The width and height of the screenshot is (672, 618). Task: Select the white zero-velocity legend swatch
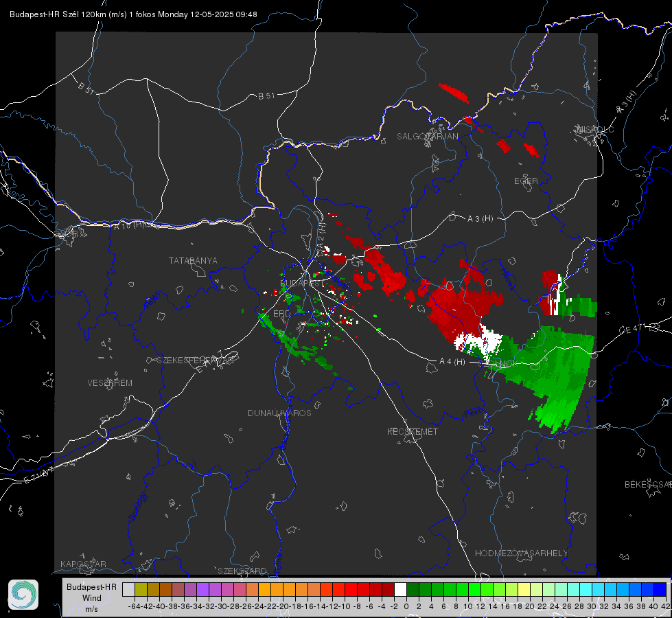coord(400,589)
